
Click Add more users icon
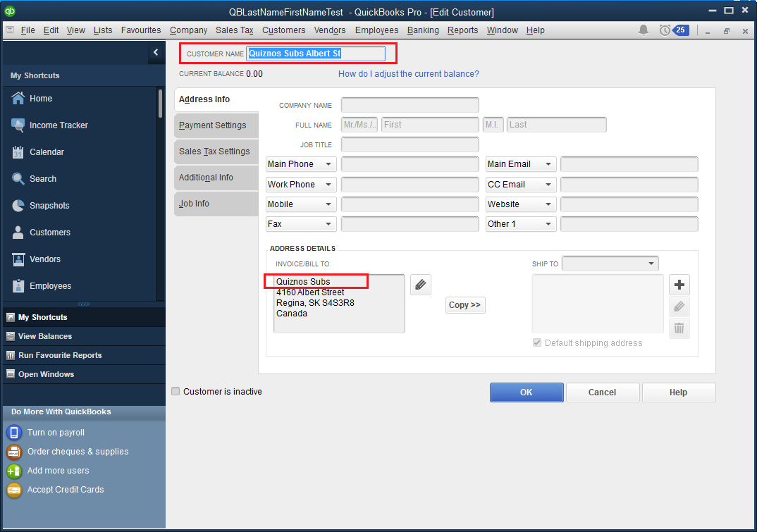[14, 470]
